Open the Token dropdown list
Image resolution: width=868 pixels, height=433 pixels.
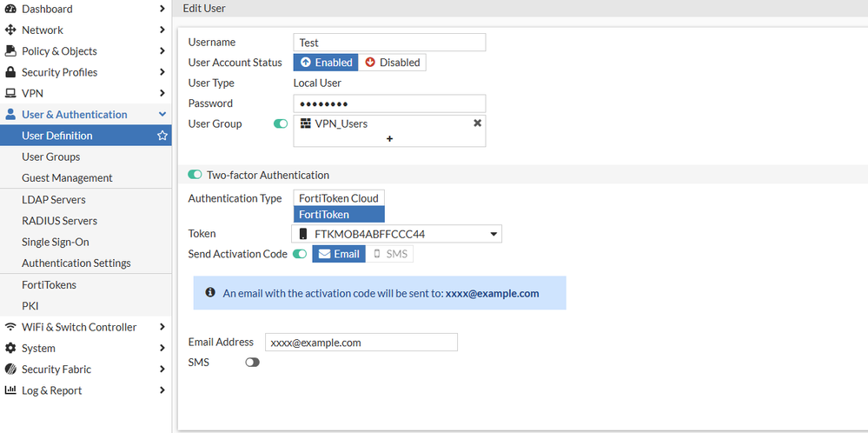494,234
